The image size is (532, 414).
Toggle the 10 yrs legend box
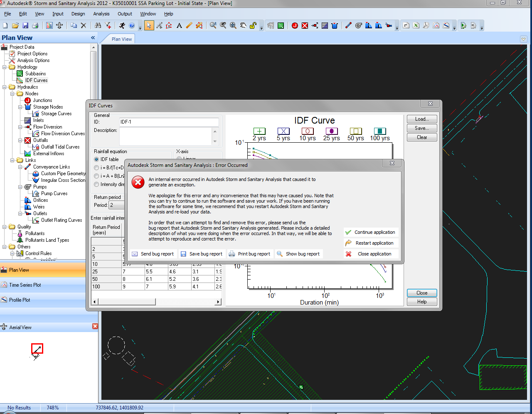coord(308,131)
